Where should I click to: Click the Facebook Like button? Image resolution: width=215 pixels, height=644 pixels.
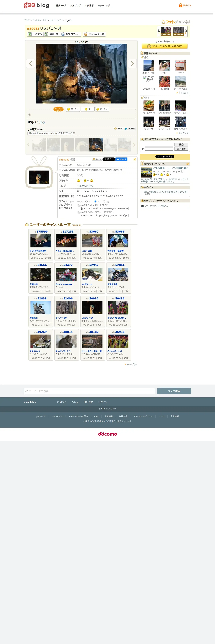(x=121, y=159)
